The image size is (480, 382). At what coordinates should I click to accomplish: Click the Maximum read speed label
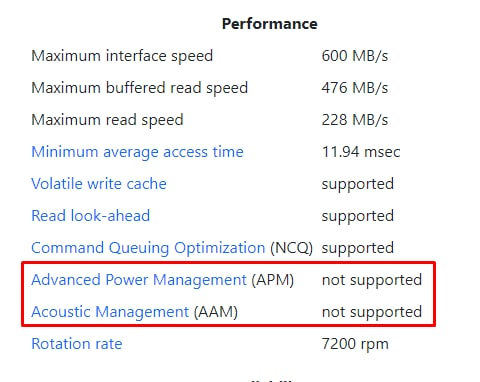click(107, 120)
